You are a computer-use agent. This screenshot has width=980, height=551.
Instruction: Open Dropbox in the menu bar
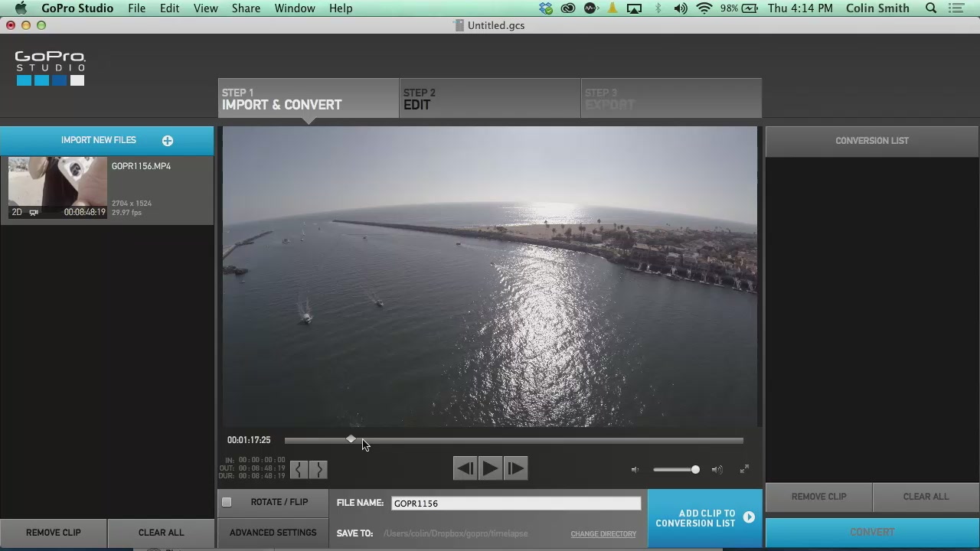546,8
